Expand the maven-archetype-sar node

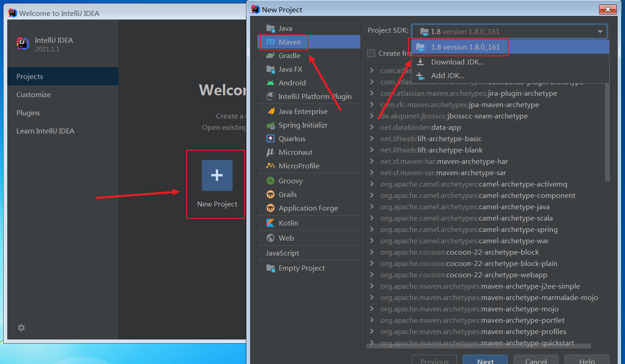(x=372, y=172)
